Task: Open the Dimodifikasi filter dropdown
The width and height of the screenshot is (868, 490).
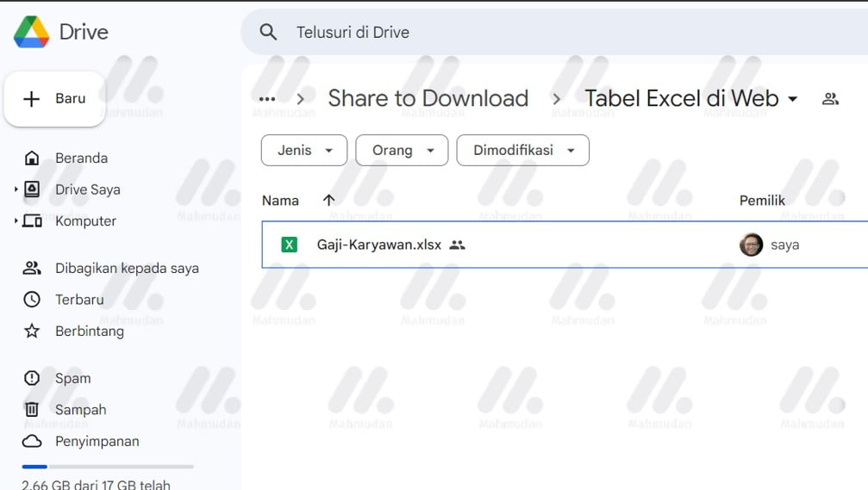Action: [522, 150]
